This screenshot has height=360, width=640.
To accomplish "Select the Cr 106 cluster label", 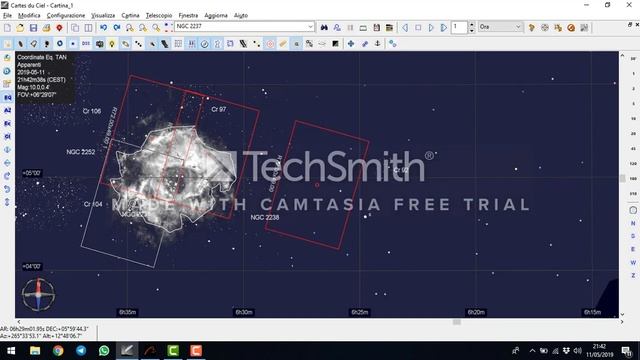I will (92, 111).
